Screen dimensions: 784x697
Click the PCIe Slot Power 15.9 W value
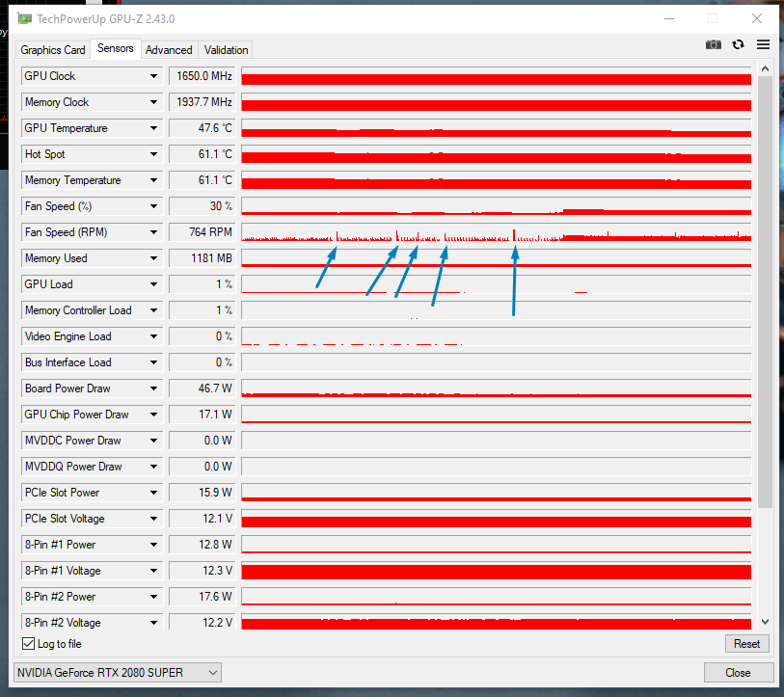pyautogui.click(x=203, y=492)
